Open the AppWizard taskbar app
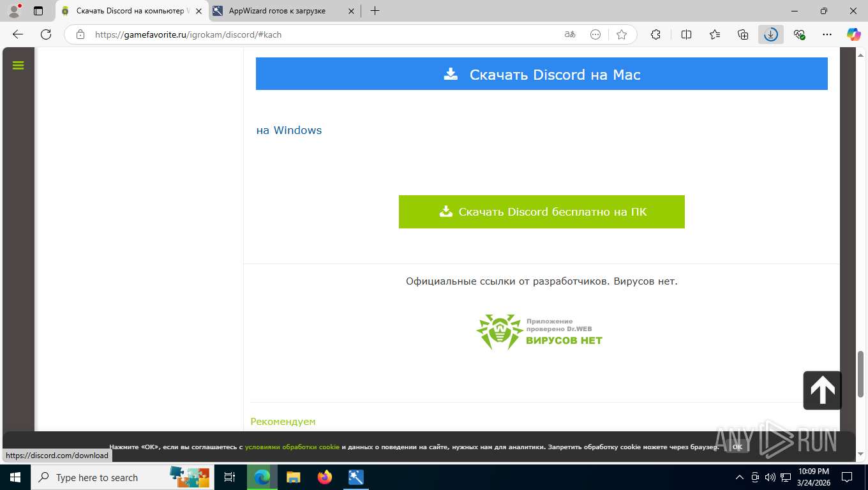This screenshot has height=490, width=868. [356, 477]
